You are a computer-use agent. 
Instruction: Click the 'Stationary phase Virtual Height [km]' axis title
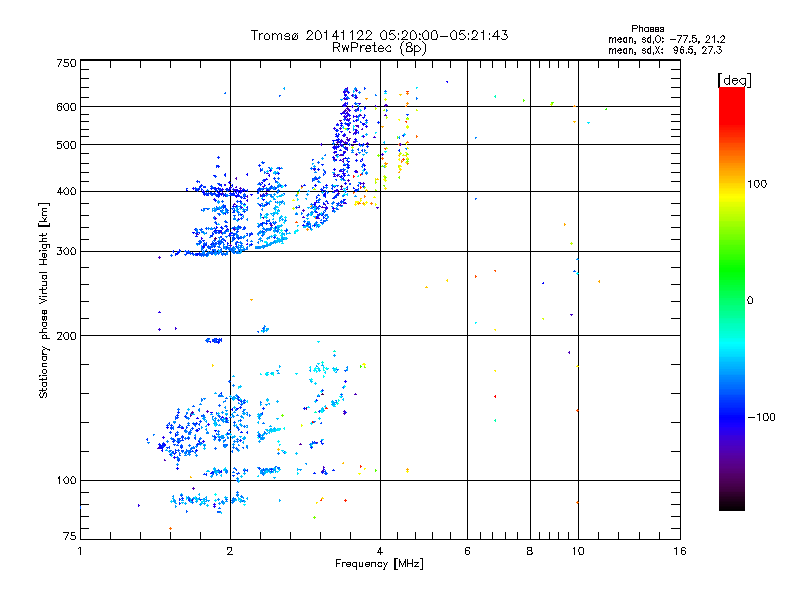(43, 300)
